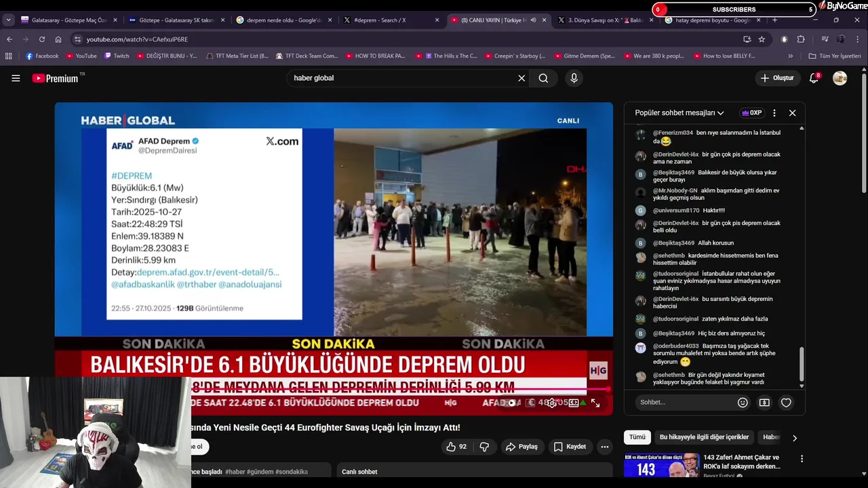Viewport: 868px width, 488px height.
Task: Open live chat more options menu
Action: (774, 113)
